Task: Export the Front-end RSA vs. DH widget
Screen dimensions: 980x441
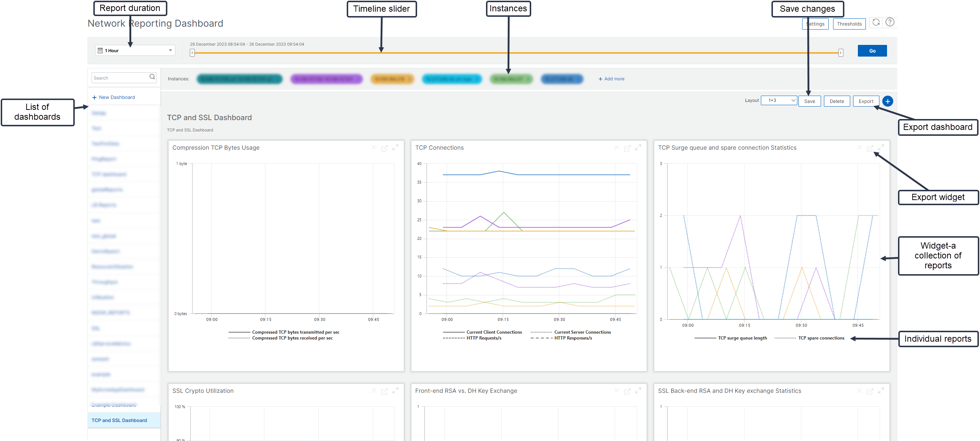Action: point(627,391)
